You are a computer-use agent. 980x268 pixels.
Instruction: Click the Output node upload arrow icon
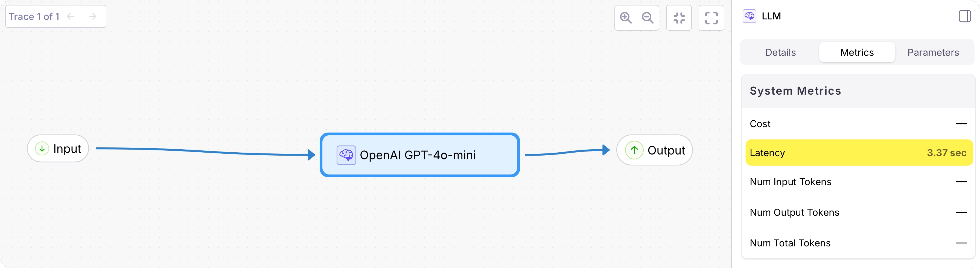[x=634, y=150]
